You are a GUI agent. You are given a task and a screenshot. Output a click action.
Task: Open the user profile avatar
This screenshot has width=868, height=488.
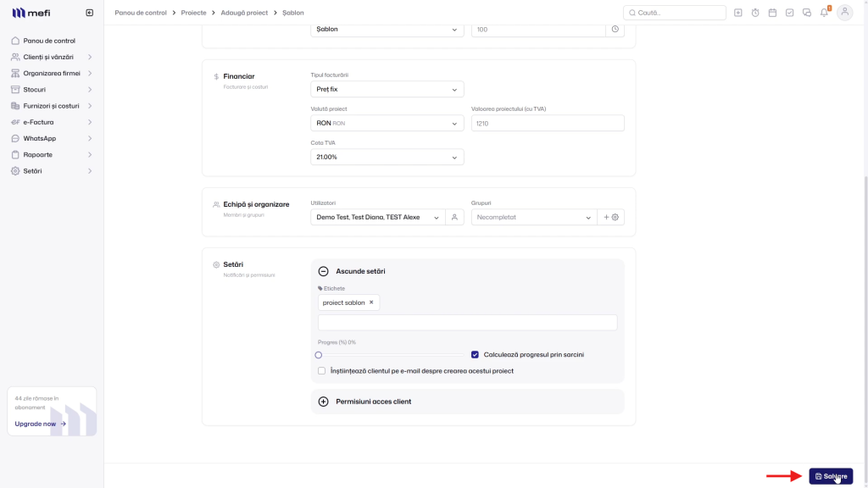pyautogui.click(x=845, y=12)
